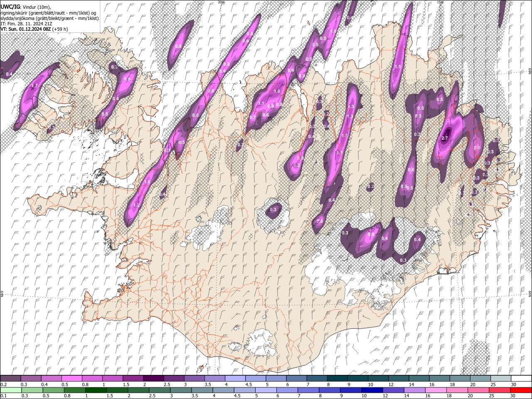532x399 pixels.
Task: Click the 15W longitude label
Action: click(440, 2)
